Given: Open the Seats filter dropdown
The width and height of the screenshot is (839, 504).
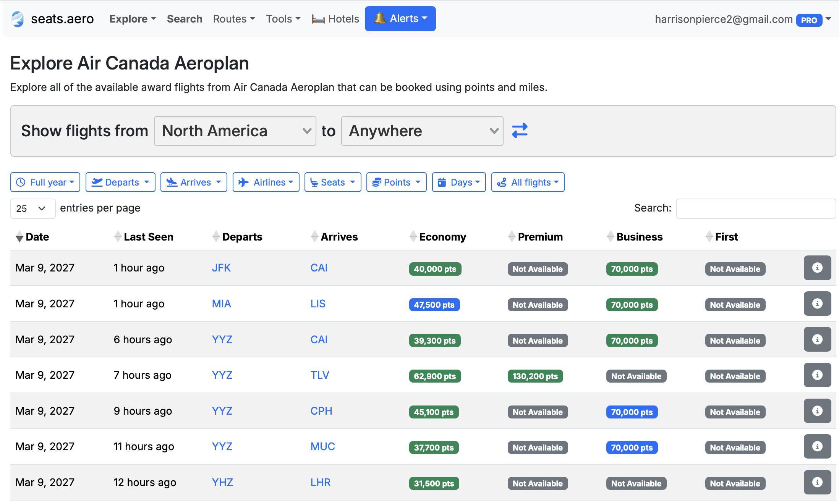Looking at the screenshot, I should coord(333,182).
